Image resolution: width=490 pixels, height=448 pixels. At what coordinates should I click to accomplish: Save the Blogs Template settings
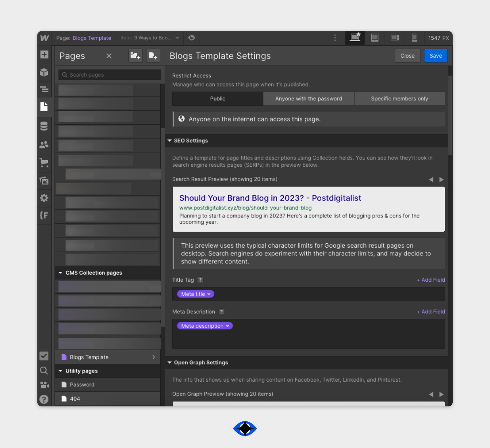tap(436, 56)
